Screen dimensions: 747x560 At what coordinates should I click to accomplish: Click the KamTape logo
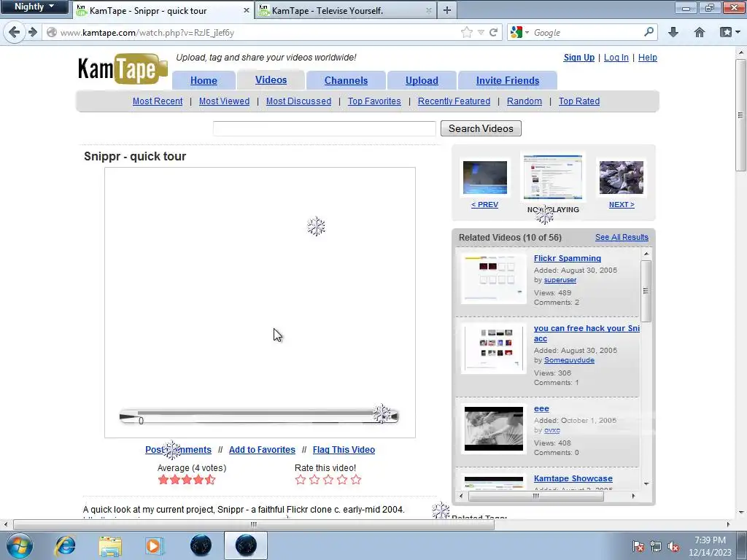pos(123,70)
